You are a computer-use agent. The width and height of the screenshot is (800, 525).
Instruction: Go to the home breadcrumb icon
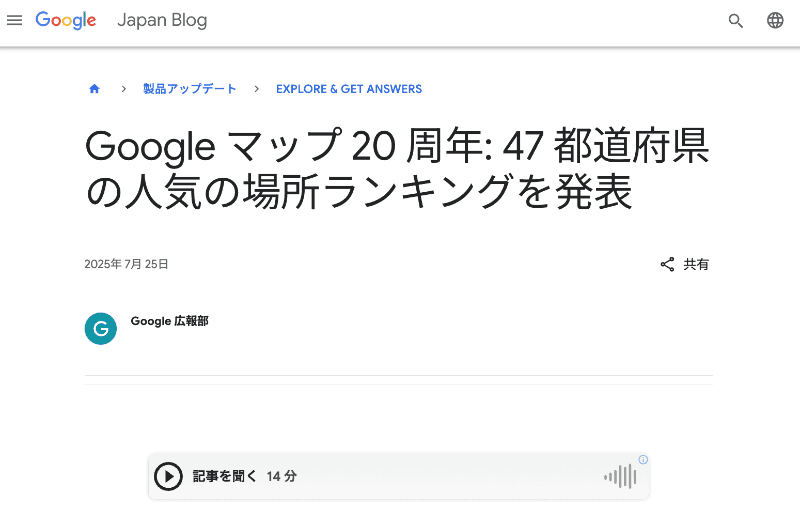point(94,89)
